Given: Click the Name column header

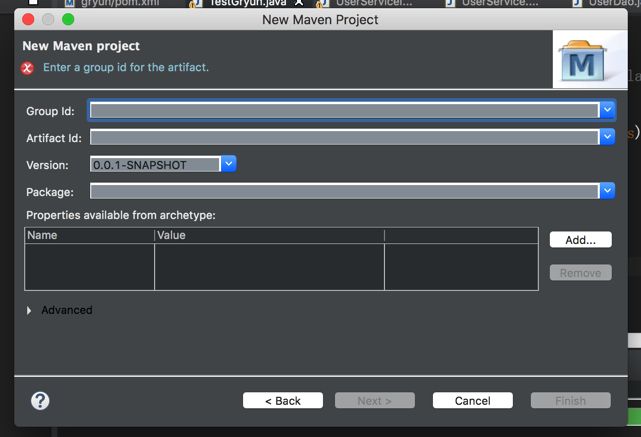Looking at the screenshot, I should click(x=90, y=235).
